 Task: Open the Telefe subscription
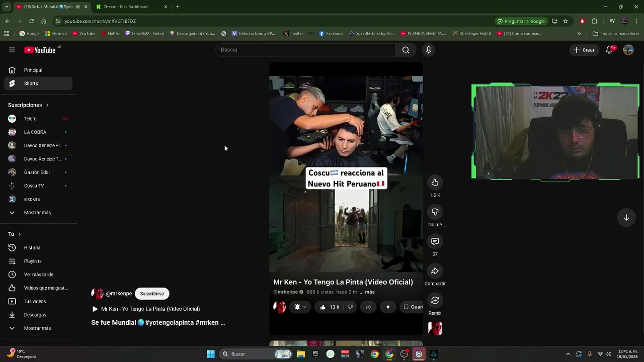(38, 119)
